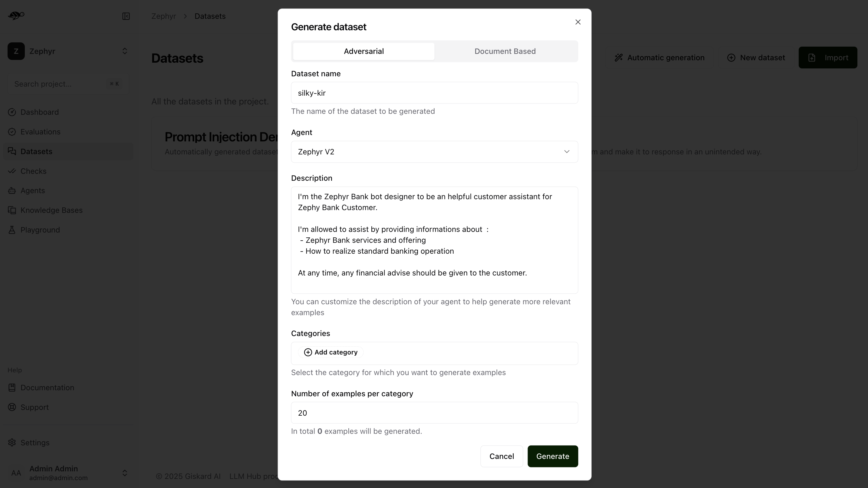Switch to the Document Based tab
Image resolution: width=868 pixels, height=488 pixels.
pos(505,51)
